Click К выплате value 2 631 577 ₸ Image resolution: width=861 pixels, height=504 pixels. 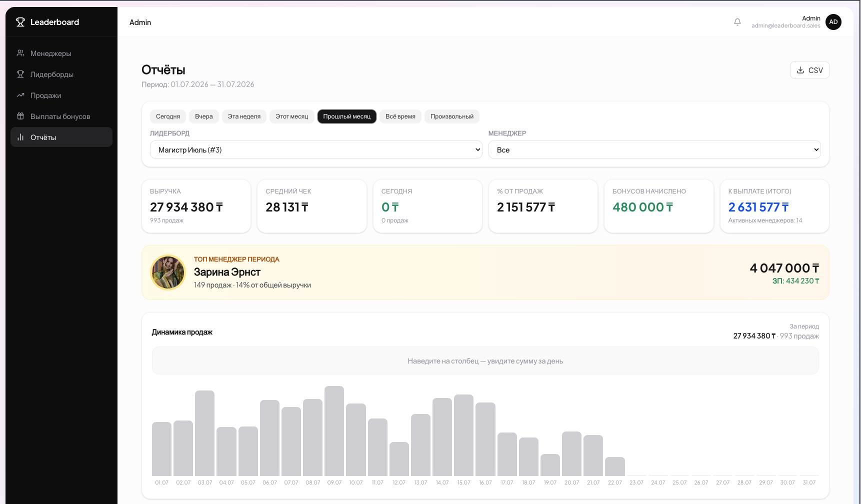(758, 207)
